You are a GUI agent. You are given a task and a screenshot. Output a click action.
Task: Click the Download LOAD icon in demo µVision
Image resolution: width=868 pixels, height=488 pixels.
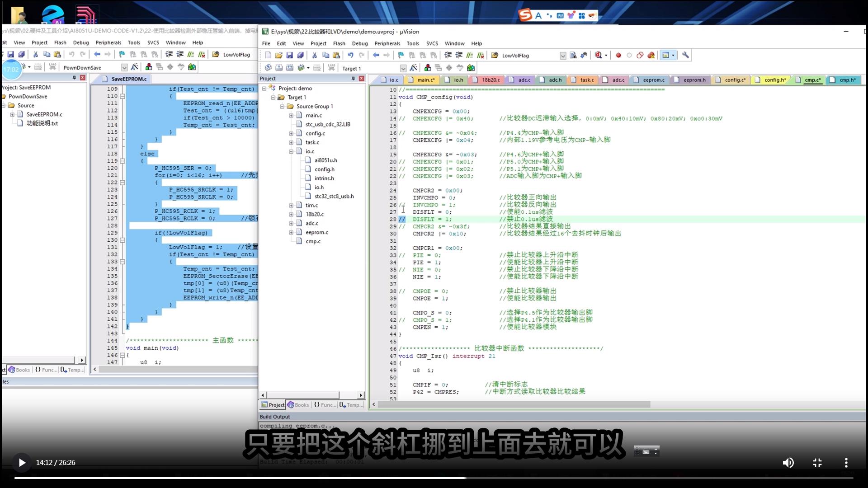click(x=331, y=68)
